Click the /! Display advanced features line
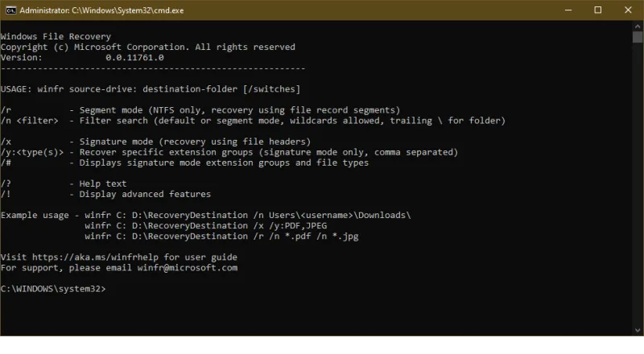 (x=105, y=194)
